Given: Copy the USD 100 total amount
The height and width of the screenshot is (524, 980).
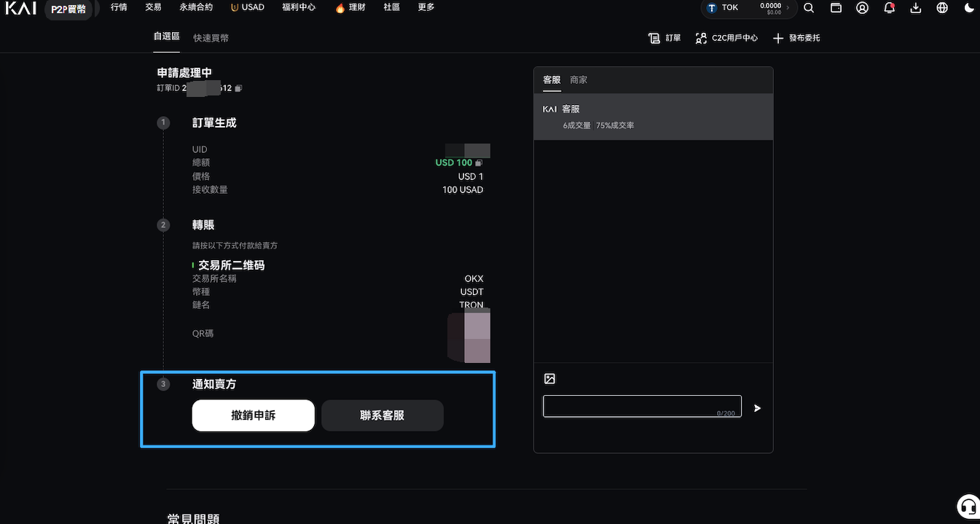Looking at the screenshot, I should [479, 163].
